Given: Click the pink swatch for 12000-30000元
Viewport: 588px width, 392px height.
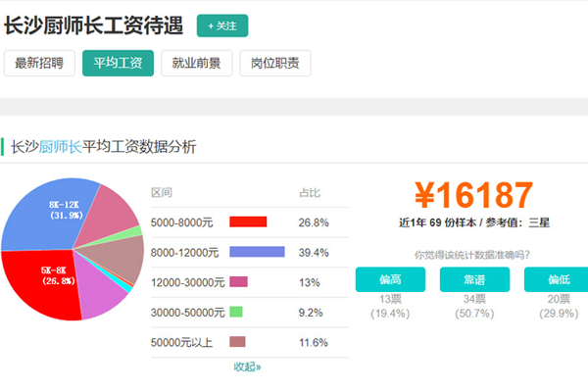Looking at the screenshot, I should [x=238, y=282].
